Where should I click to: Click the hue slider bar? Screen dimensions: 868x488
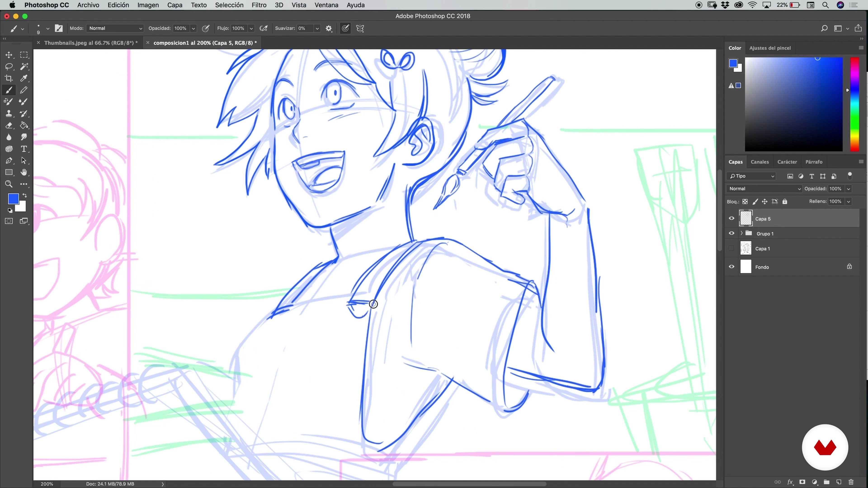point(854,104)
